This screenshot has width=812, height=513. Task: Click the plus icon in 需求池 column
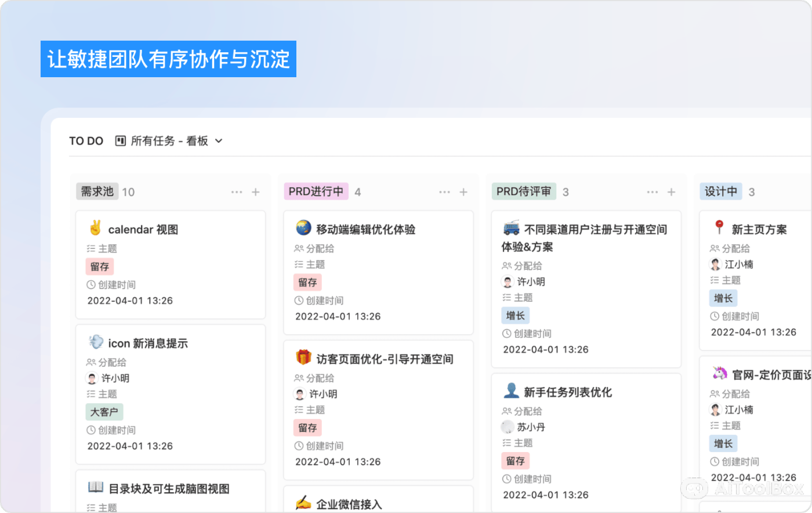[x=256, y=192]
